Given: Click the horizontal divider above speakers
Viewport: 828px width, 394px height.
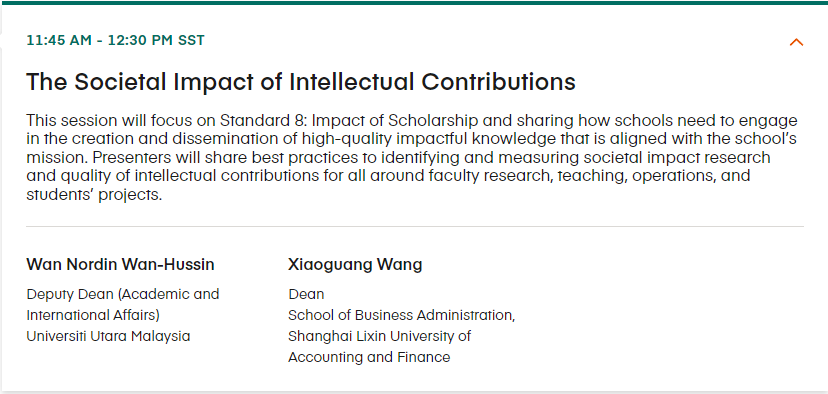Looking at the screenshot, I should click(415, 227).
